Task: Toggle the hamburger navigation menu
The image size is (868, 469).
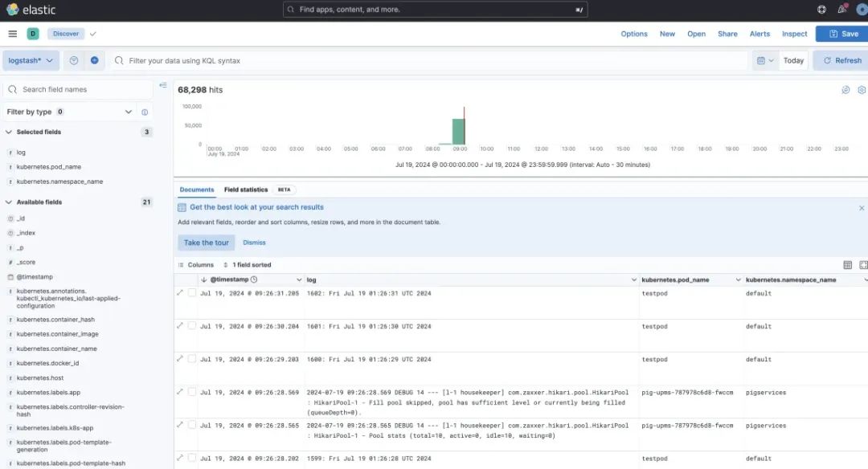Action: pos(12,34)
